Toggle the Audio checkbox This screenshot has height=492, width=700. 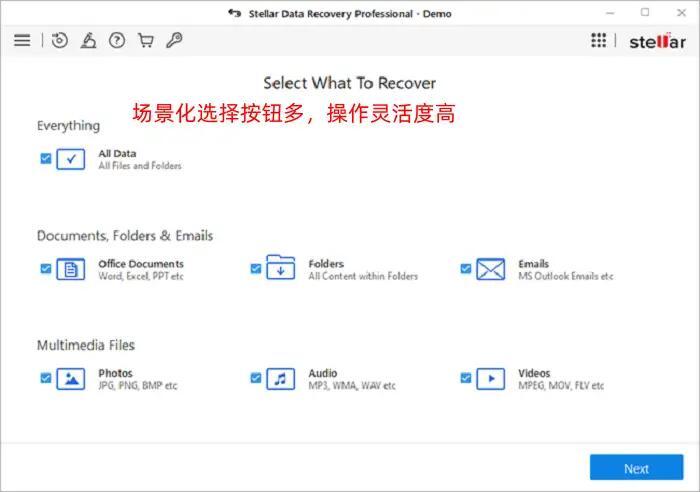[256, 378]
